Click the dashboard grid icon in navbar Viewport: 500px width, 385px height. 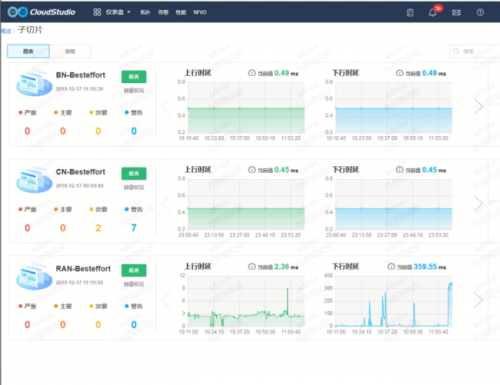(x=97, y=12)
